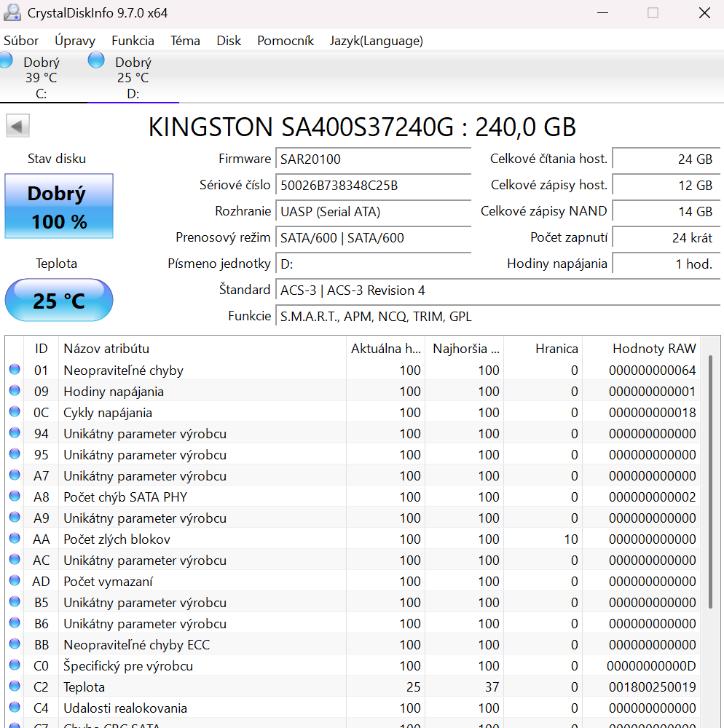The height and width of the screenshot is (728, 724).
Task: Click the health dot beside "Neopraviteľné chyby"
Action: point(15,370)
